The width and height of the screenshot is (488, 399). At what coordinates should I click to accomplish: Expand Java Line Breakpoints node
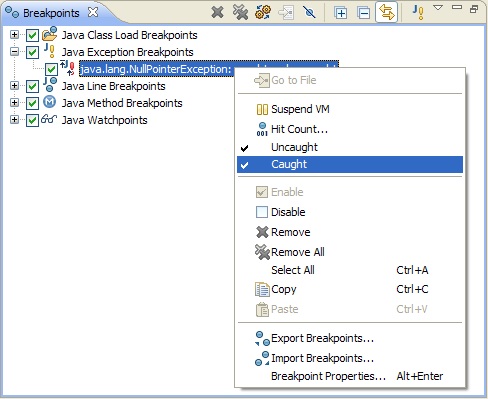14,85
